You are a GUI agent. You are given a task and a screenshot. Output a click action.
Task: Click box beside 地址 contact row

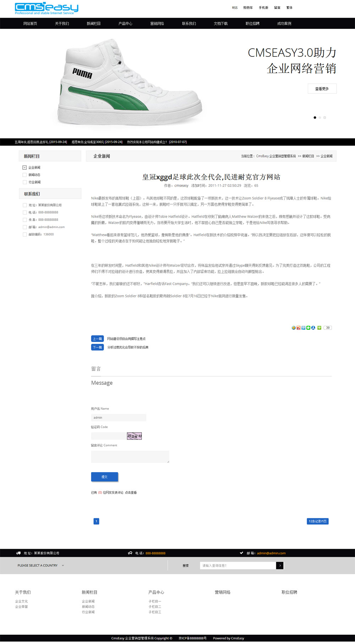pyautogui.click(x=24, y=205)
